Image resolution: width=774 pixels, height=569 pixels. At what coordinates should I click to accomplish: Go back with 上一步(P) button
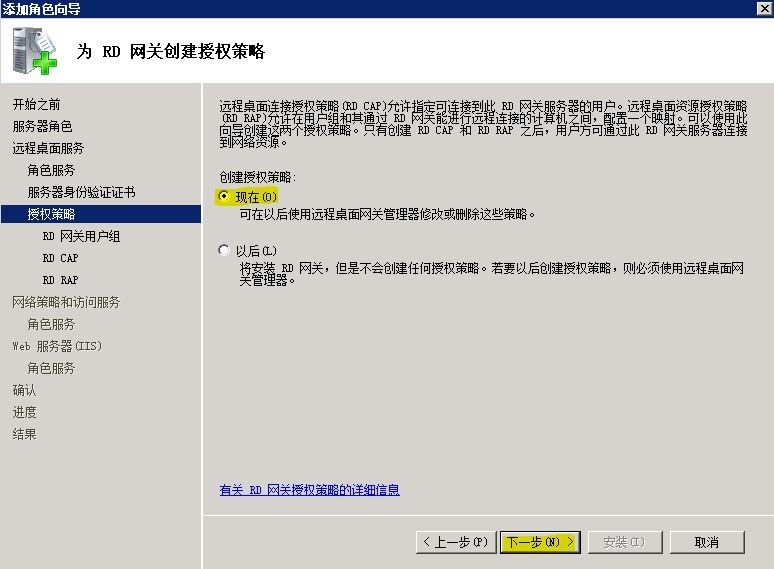[456, 542]
